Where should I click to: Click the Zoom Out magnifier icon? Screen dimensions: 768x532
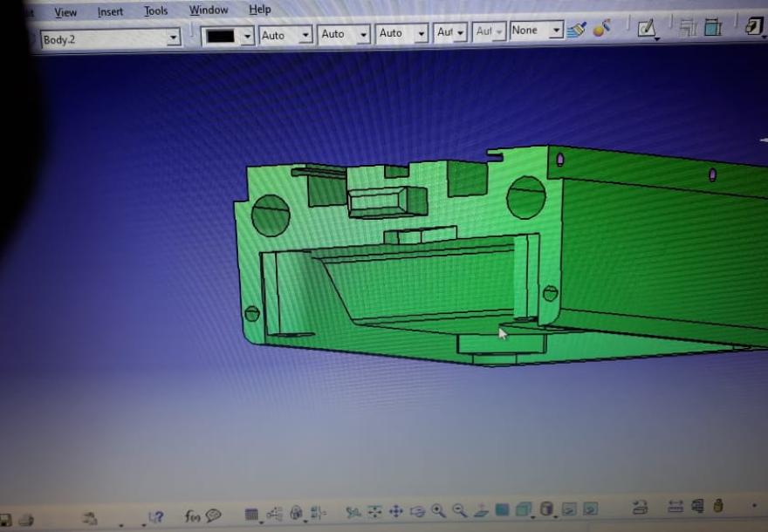pyautogui.click(x=459, y=510)
